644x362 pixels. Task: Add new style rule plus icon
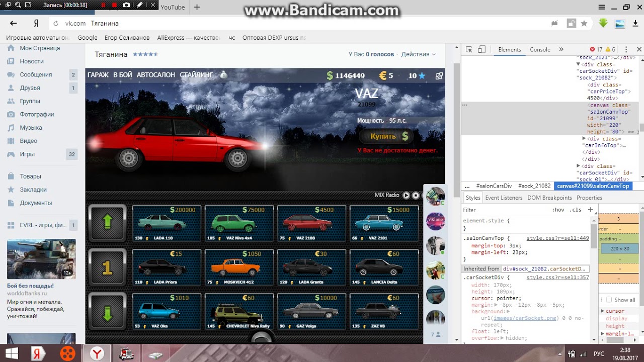tap(591, 210)
